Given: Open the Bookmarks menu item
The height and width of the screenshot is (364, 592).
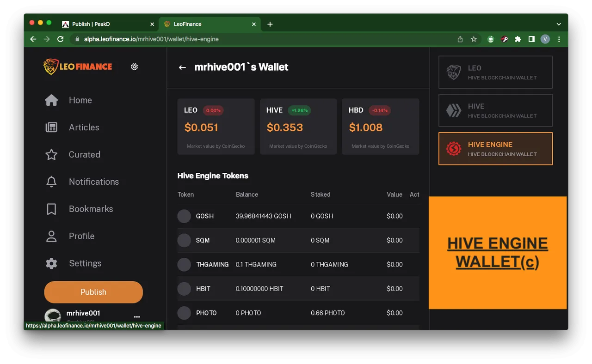Looking at the screenshot, I should click(x=91, y=209).
